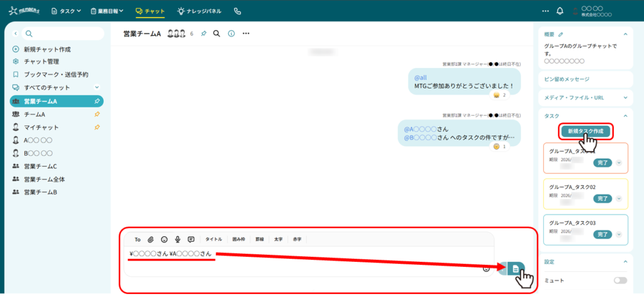Viewport: 644px width, 297px height.
Task: Collapse the 概要 panel
Action: tap(625, 35)
